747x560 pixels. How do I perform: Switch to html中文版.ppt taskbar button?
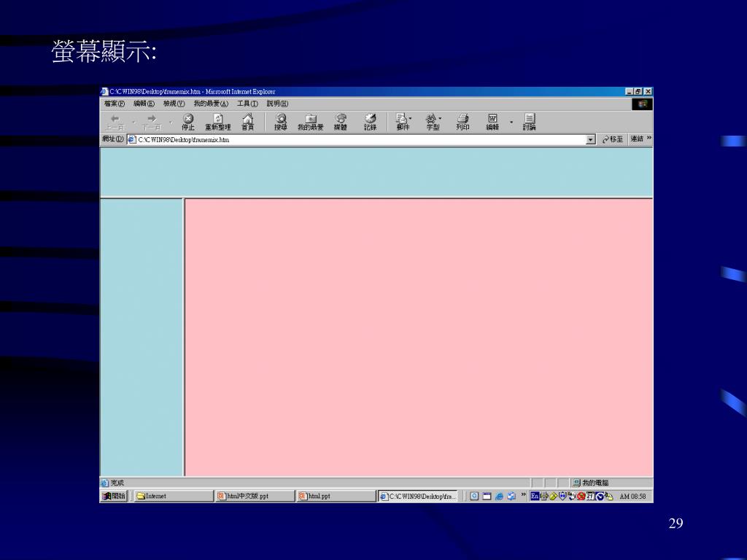tap(255, 496)
